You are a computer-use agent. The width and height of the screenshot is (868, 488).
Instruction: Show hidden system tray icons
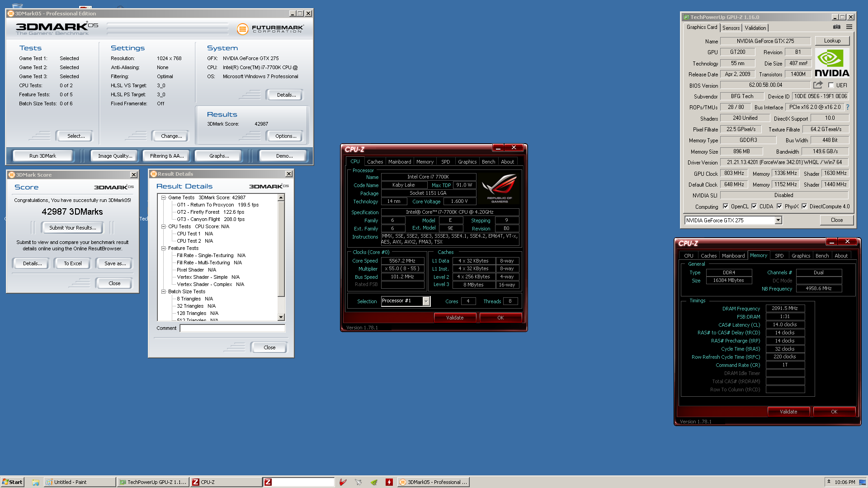[x=829, y=482]
